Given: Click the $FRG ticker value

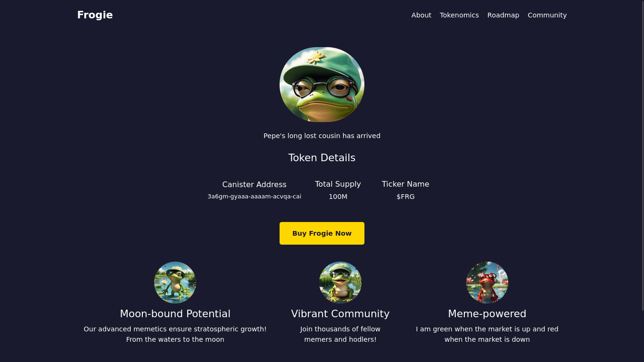Looking at the screenshot, I should coord(405,197).
